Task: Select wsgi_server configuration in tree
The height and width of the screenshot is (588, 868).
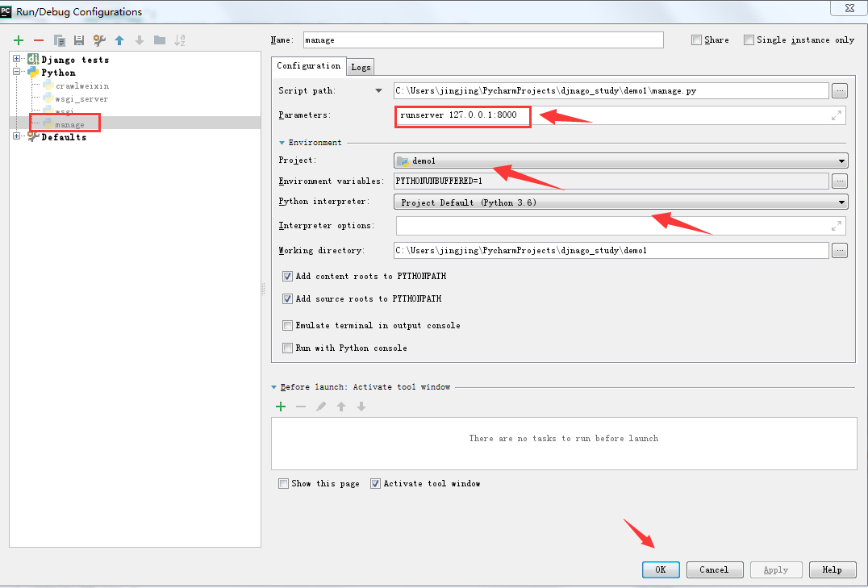Action: pos(81,99)
